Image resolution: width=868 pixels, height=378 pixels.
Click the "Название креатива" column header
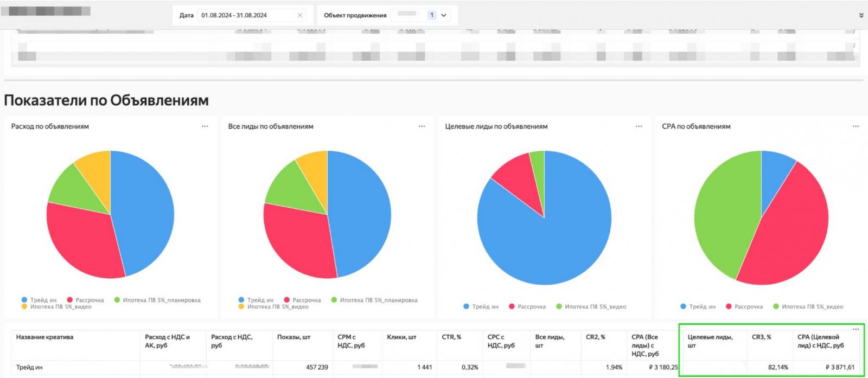pos(44,337)
